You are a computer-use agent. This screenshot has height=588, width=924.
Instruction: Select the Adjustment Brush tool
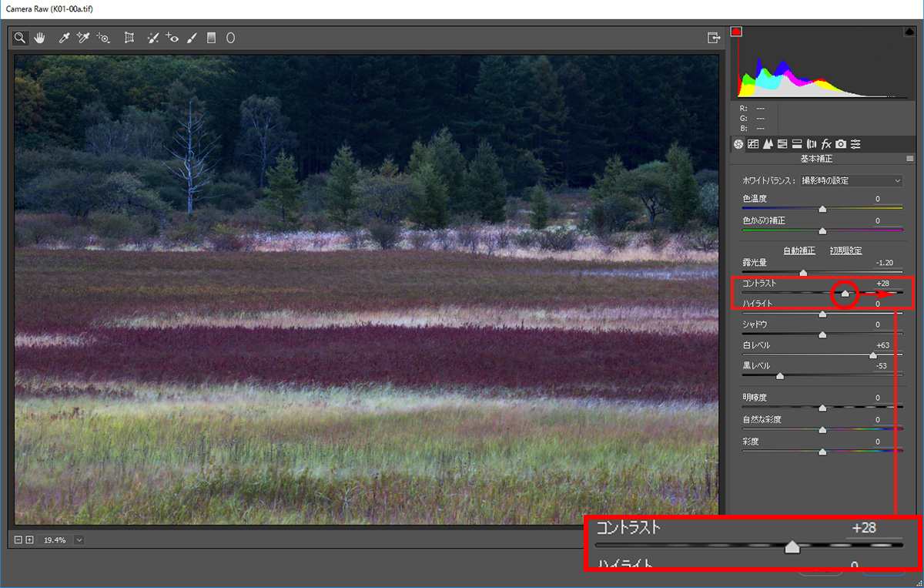coord(192,37)
